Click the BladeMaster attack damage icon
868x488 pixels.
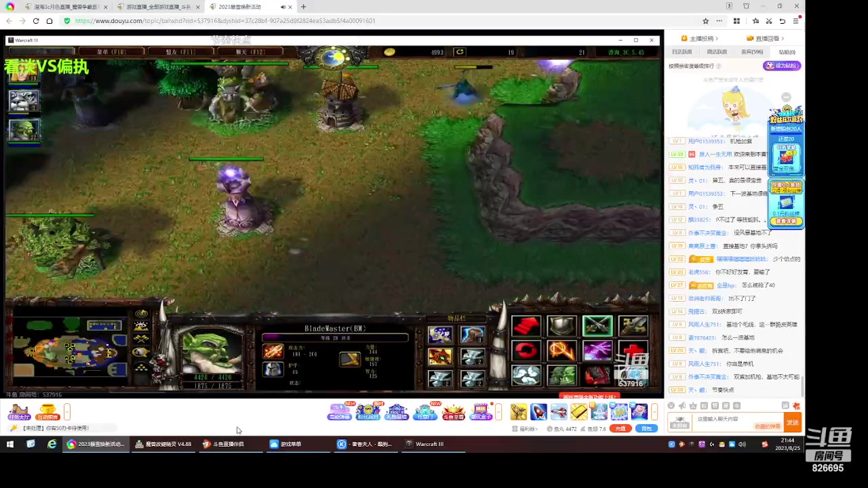coord(273,351)
